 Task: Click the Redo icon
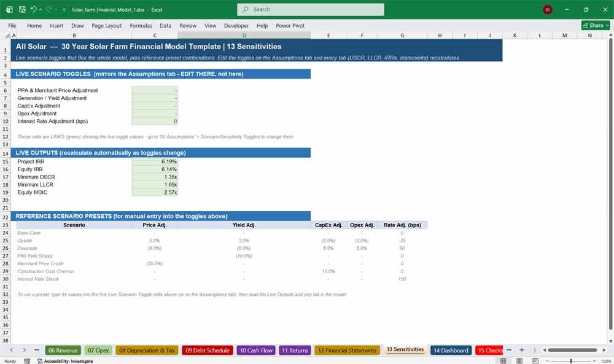pos(49,9)
